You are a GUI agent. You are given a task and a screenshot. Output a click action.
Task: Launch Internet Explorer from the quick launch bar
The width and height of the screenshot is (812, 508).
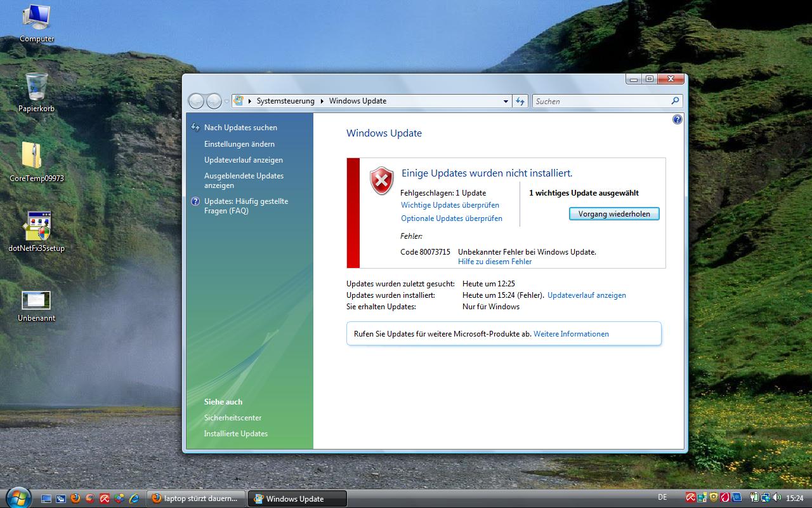tap(134, 498)
